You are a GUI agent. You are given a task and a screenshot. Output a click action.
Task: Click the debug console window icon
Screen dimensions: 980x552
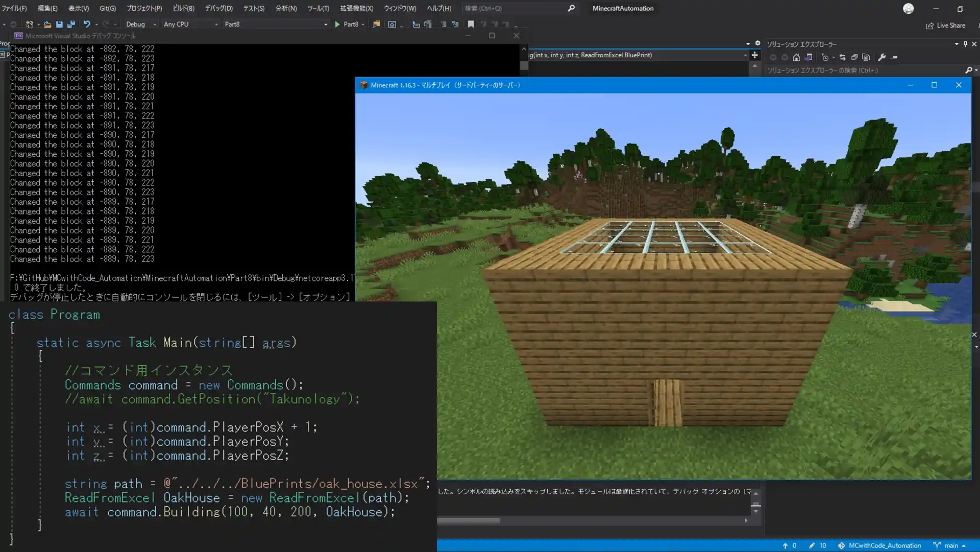(x=18, y=36)
